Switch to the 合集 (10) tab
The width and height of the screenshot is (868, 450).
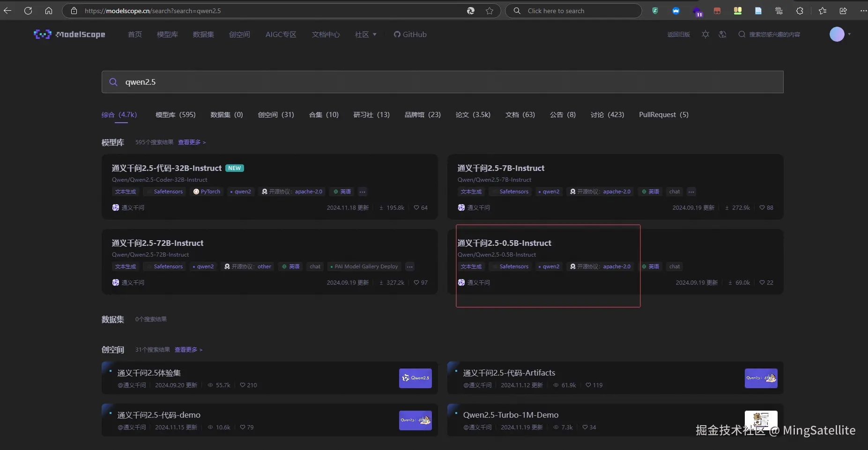tap(324, 115)
